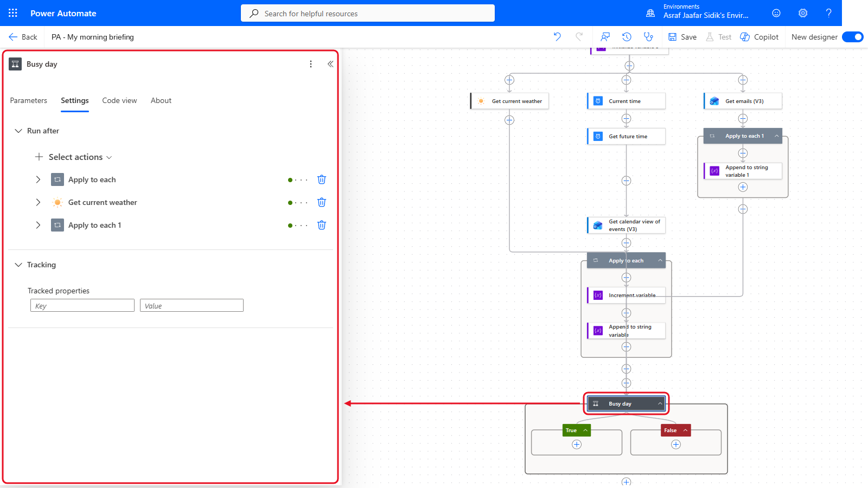Click the tracked properties Key field

82,306
